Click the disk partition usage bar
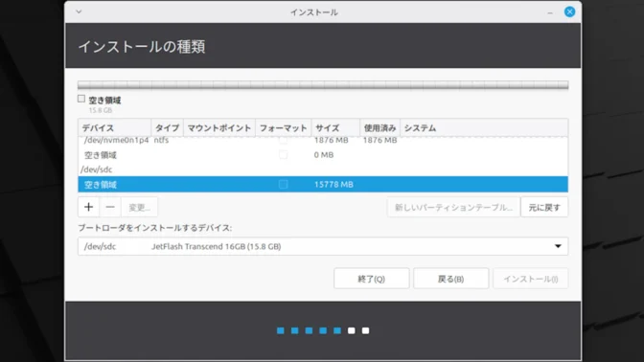Screen dimensions: 644x362 (x=323, y=85)
